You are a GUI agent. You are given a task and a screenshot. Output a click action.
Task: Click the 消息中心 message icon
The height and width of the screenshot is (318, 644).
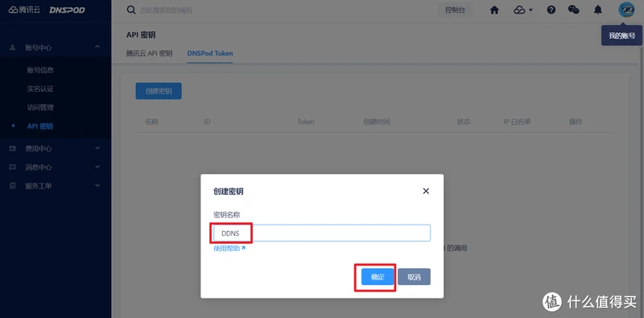click(12, 167)
